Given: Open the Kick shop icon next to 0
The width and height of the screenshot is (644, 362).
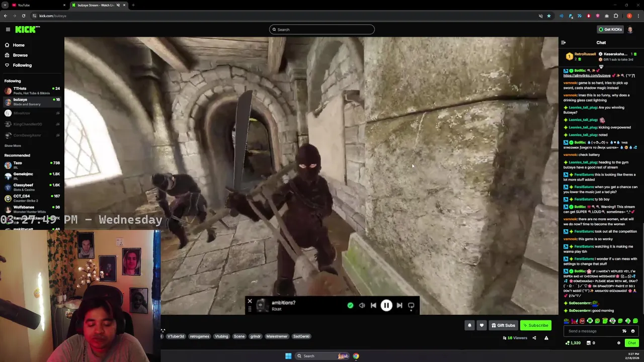Looking at the screenshot, I should tap(589, 343).
